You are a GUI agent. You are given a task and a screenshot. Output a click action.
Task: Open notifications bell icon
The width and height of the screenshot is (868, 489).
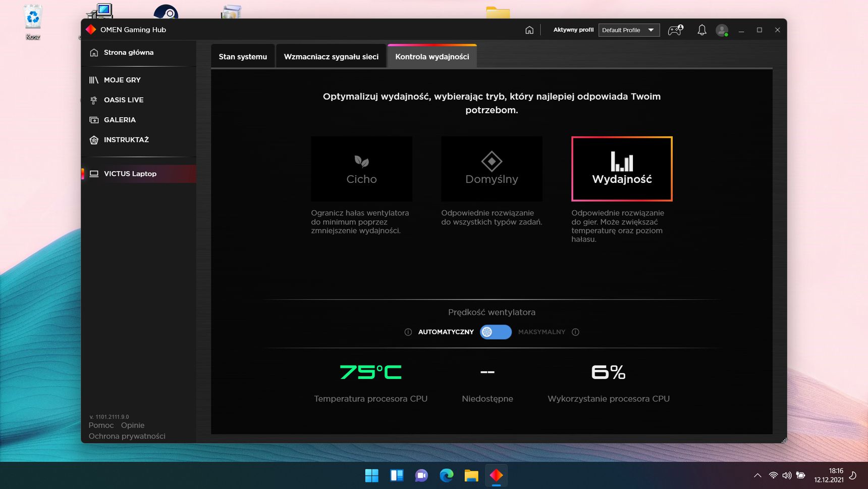click(702, 30)
